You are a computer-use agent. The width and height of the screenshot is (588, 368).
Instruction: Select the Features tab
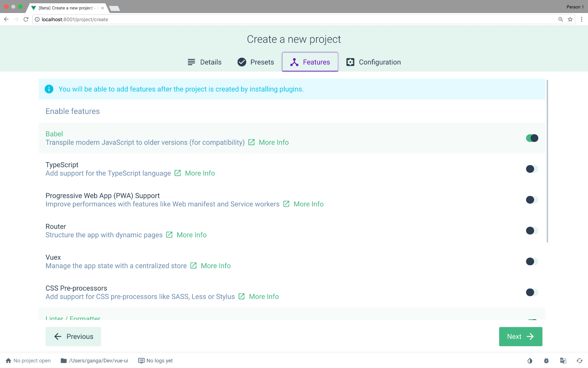click(310, 62)
